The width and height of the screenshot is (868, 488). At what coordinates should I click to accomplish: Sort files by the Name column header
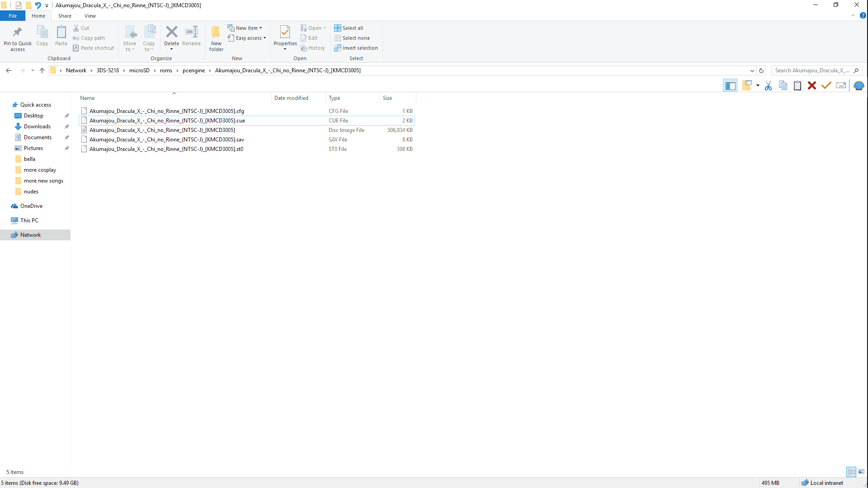click(175, 98)
